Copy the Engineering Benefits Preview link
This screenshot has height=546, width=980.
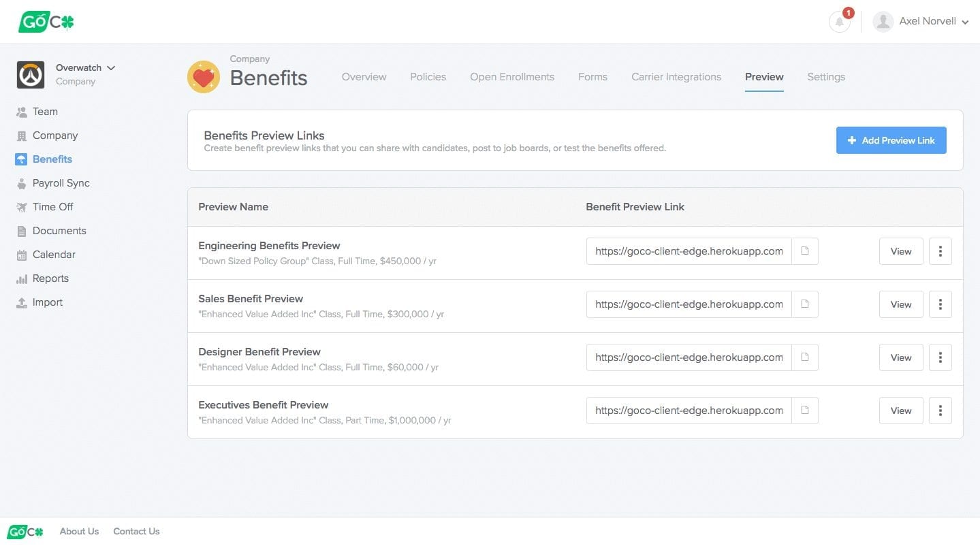pyautogui.click(x=804, y=251)
